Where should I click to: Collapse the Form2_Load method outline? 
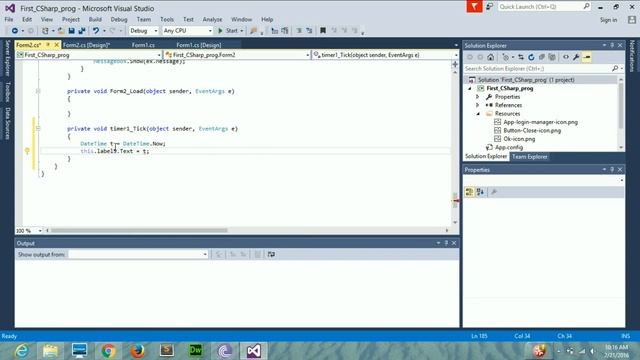click(x=38, y=91)
